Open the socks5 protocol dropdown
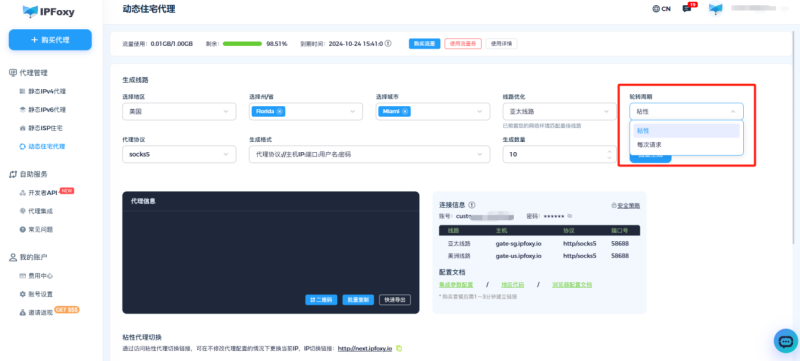800x361 pixels. [x=179, y=154]
